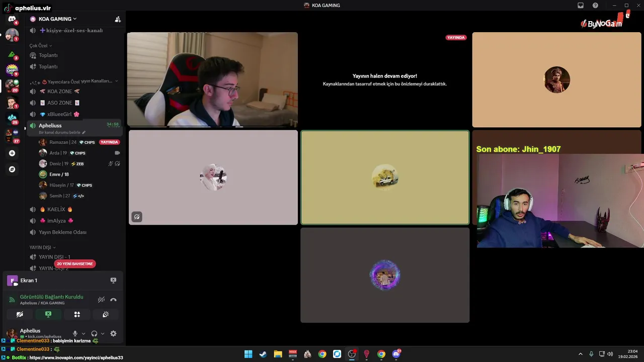Open microphone input device options arrow

84,333
